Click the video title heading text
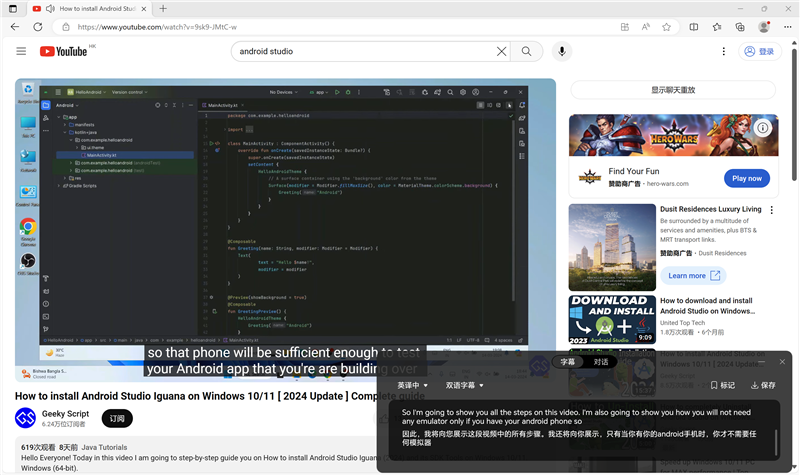This screenshot has height=475, width=800. point(219,396)
